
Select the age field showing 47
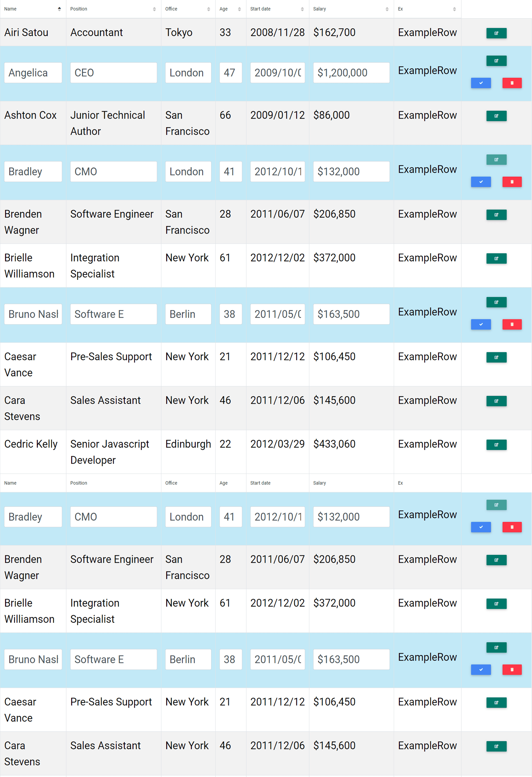tap(230, 73)
